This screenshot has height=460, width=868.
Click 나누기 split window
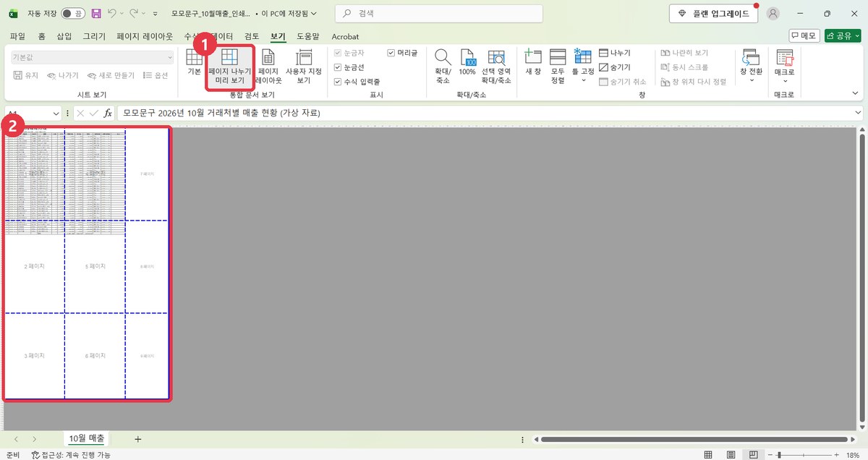point(615,53)
